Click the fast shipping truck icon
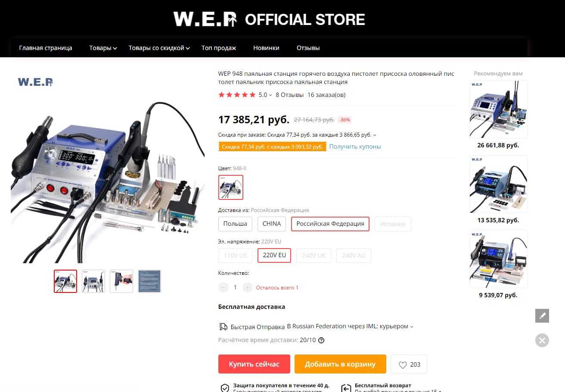 pyautogui.click(x=223, y=327)
